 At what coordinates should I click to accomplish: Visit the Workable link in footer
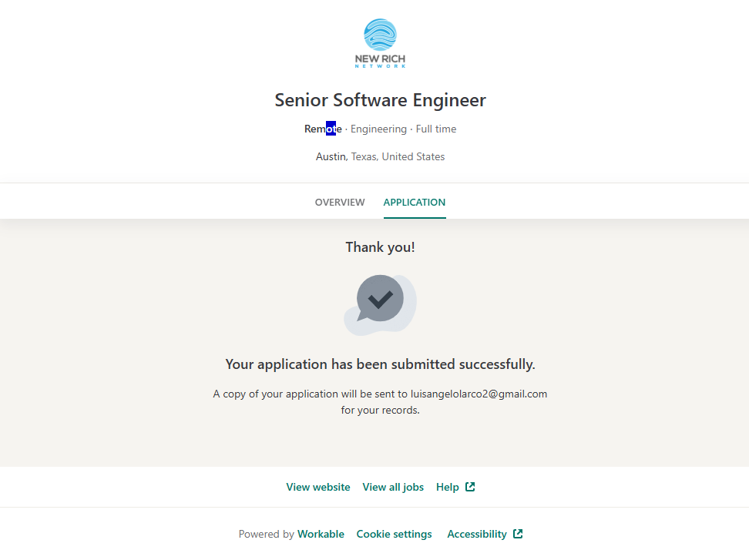[321, 534]
